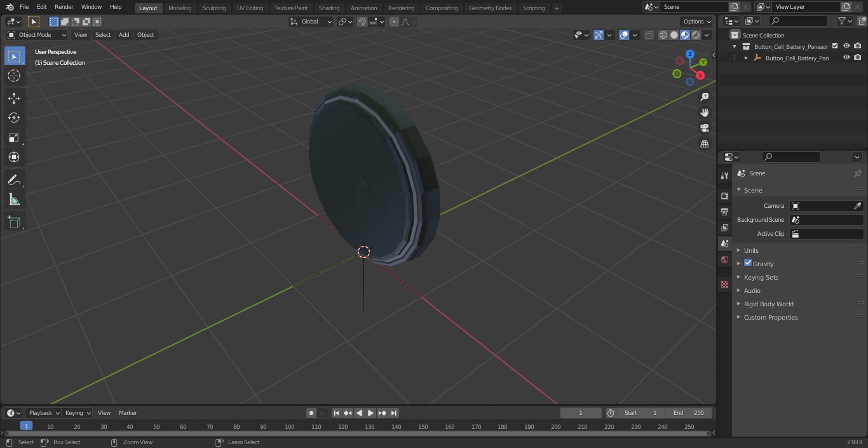Click the viewport zoom magnifier icon
The height and width of the screenshot is (448, 868).
tap(704, 97)
